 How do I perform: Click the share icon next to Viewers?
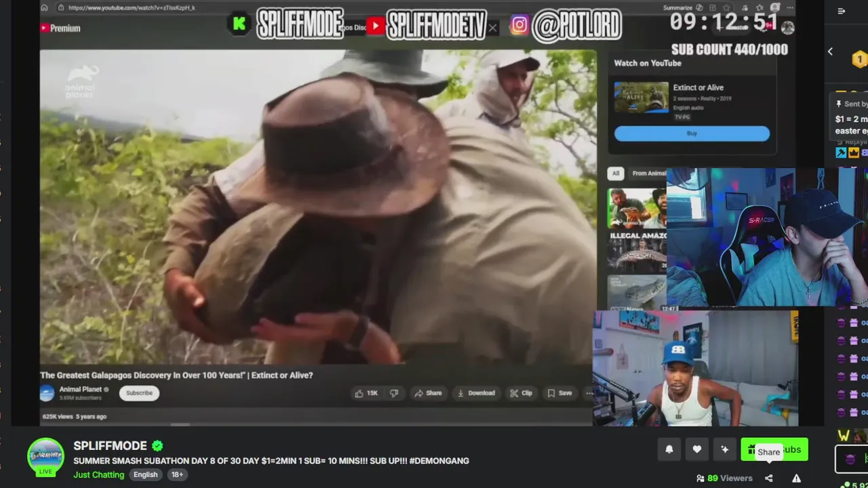768,478
